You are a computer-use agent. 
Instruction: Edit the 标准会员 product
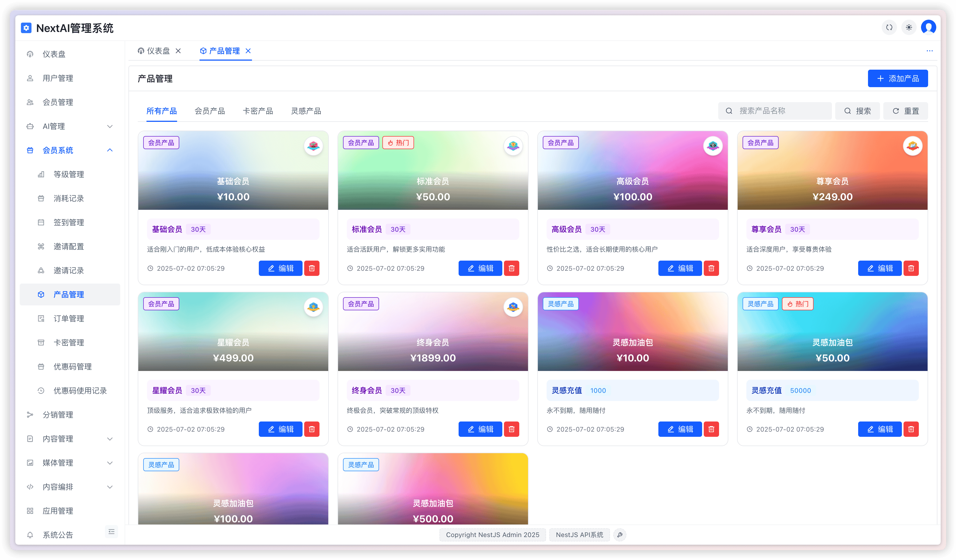pos(480,268)
